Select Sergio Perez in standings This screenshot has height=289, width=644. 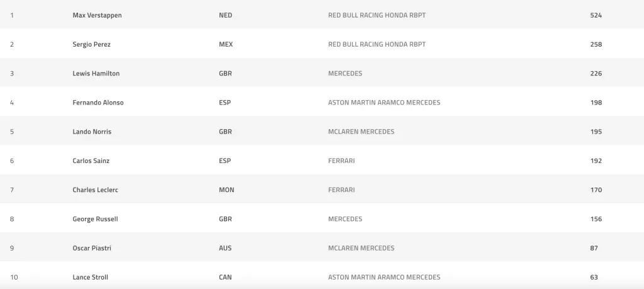pos(91,44)
